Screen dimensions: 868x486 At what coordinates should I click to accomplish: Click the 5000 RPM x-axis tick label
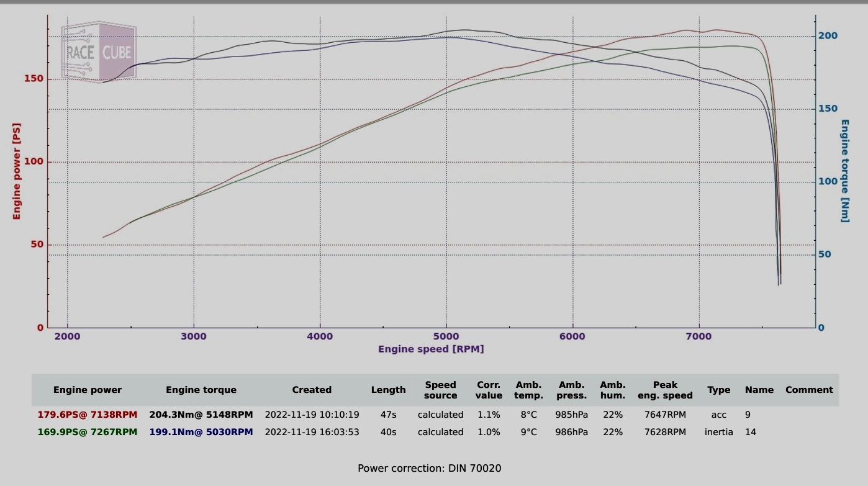click(446, 336)
